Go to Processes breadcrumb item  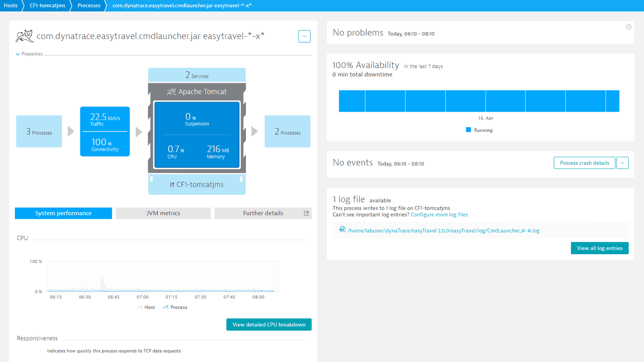[x=89, y=6]
